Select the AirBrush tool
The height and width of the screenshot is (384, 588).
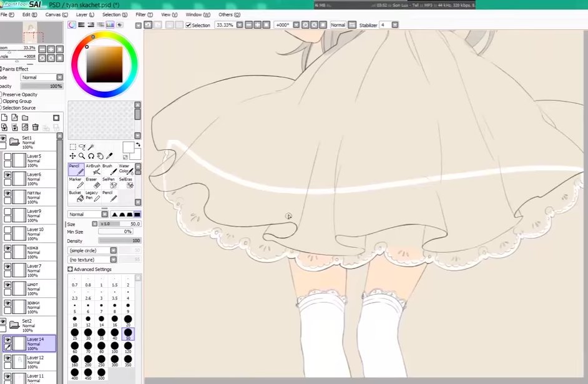(x=94, y=169)
